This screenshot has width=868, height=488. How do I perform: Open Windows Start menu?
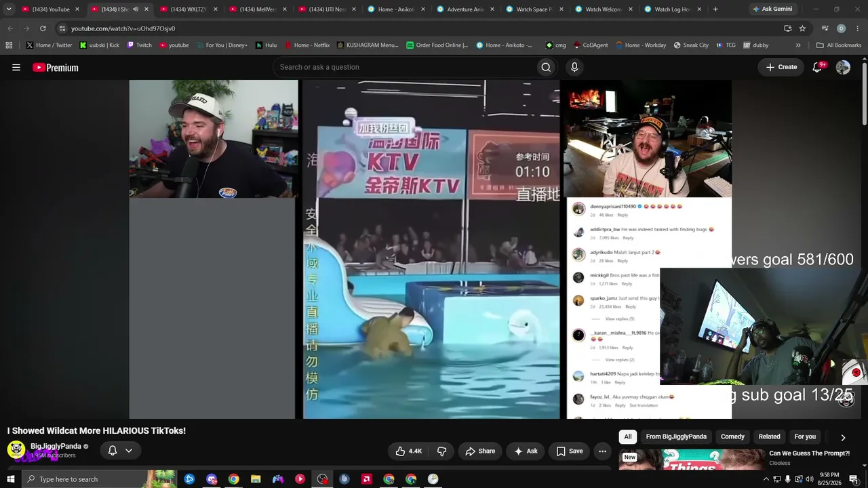coord(10,479)
